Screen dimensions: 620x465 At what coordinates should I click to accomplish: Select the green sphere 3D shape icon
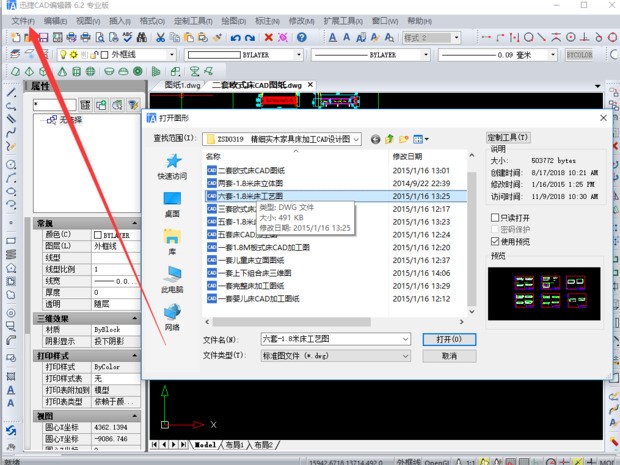pyautogui.click(x=91, y=72)
